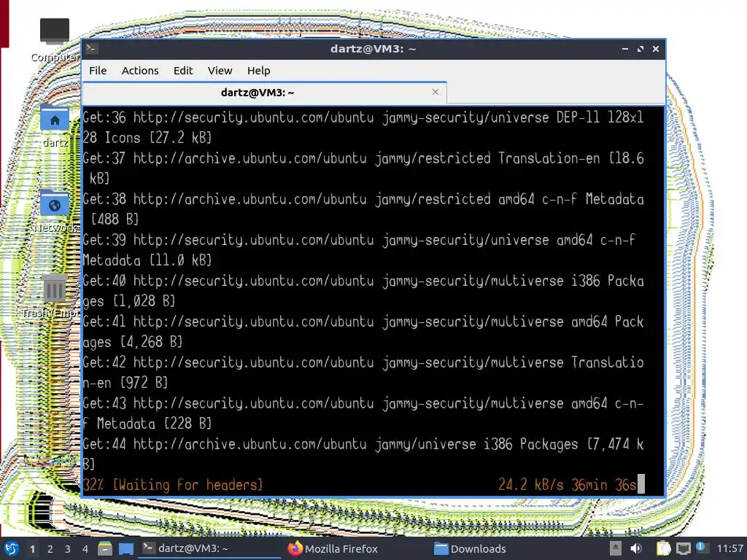Switch to dartz@VM3 terminal in taskbar
Image resolution: width=747 pixels, height=560 pixels.
(x=209, y=548)
